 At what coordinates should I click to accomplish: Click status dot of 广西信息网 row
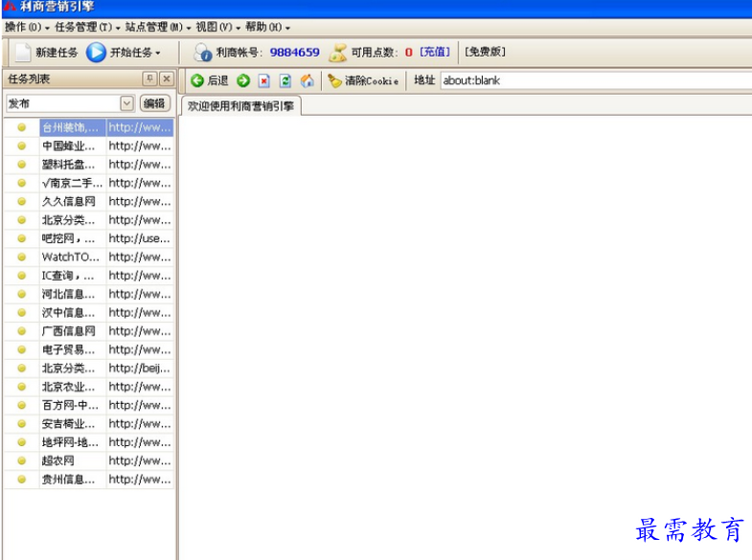click(x=22, y=331)
